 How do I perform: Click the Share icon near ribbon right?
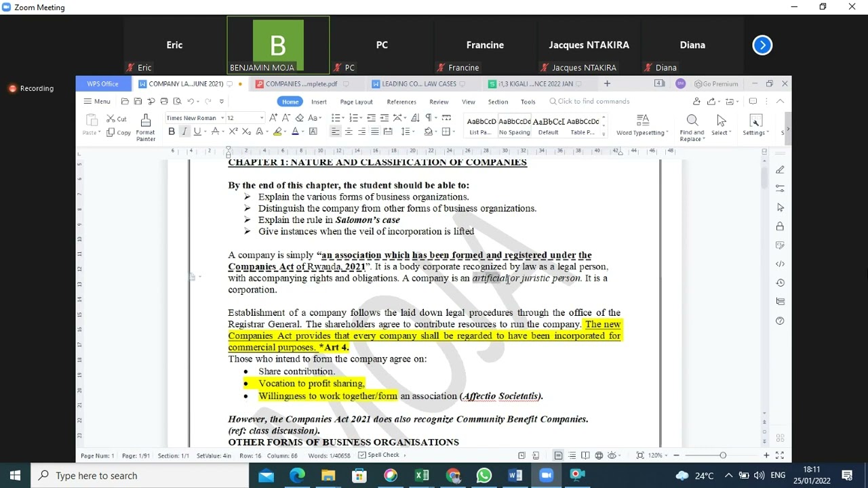[711, 102]
